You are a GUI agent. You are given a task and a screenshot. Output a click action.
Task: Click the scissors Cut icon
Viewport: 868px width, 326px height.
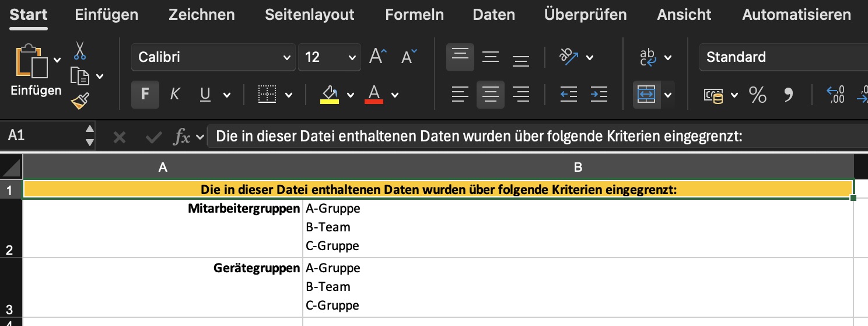click(x=80, y=50)
